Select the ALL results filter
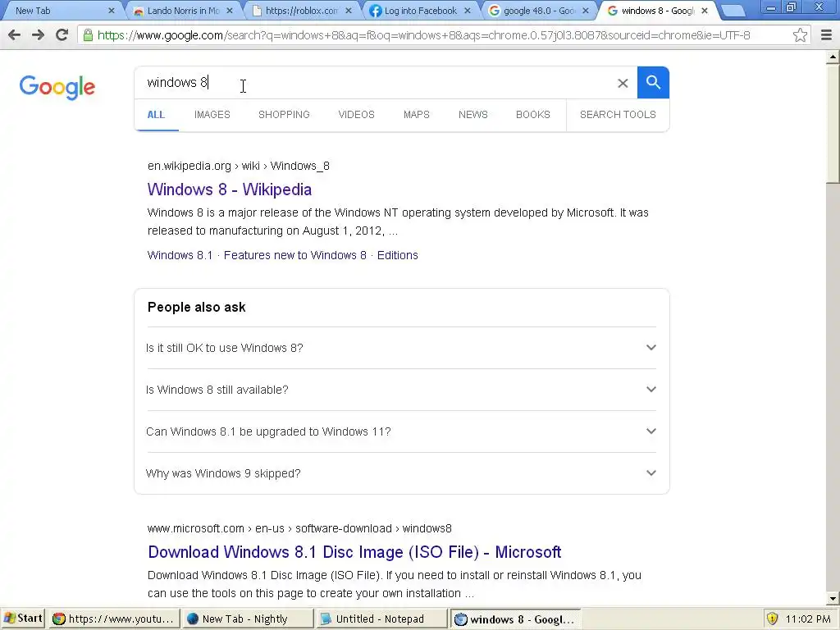This screenshot has height=630, width=840. point(156,115)
